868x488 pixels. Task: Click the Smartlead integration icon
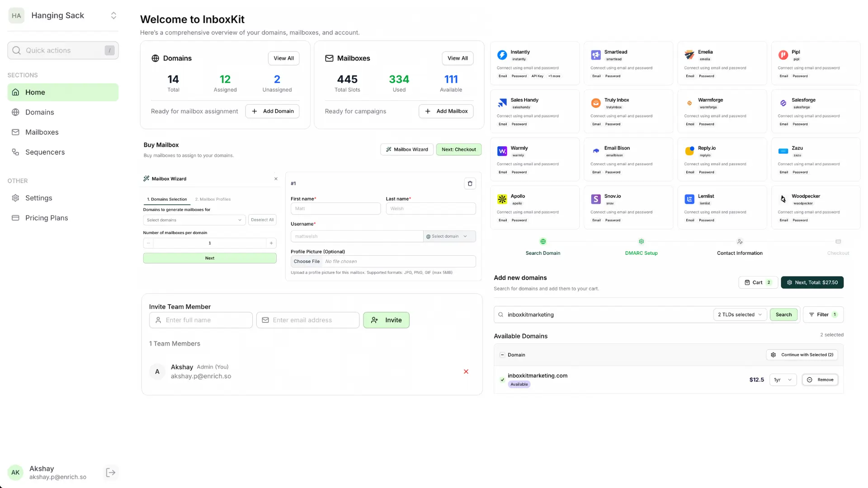coord(595,54)
